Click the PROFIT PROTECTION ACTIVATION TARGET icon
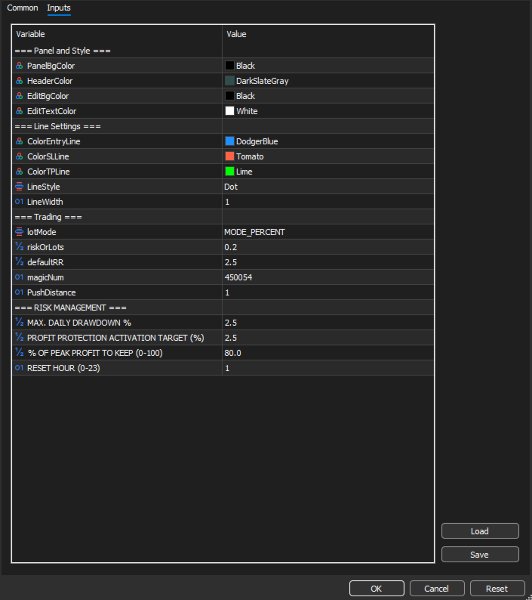This screenshot has height=600, width=532. 19,338
